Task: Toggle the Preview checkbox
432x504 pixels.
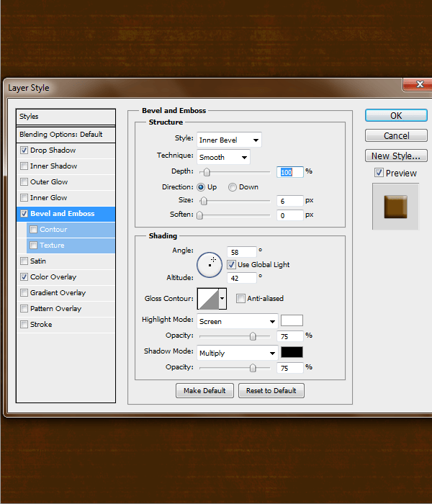Action: coord(379,173)
